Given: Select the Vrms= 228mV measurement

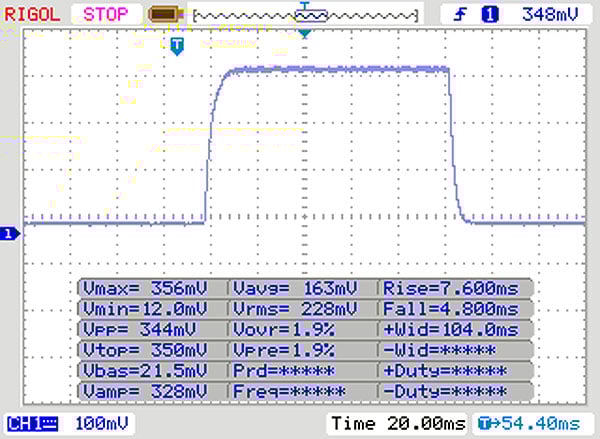Looking at the screenshot, I should pos(295,308).
